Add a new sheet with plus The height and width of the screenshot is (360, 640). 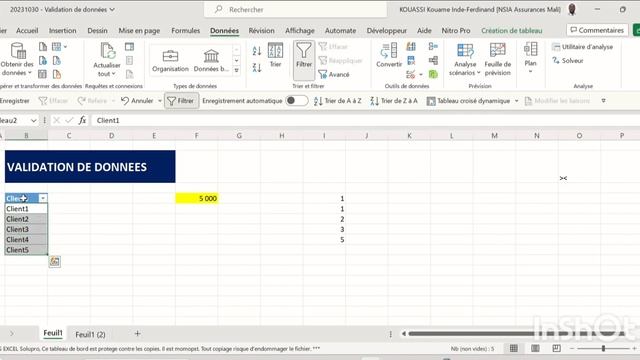point(138,333)
